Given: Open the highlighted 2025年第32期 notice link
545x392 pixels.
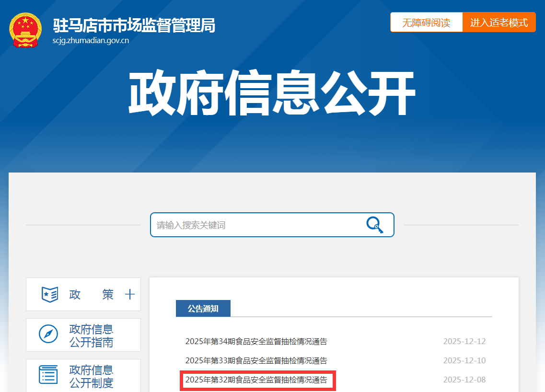Looking at the screenshot, I should point(256,380).
